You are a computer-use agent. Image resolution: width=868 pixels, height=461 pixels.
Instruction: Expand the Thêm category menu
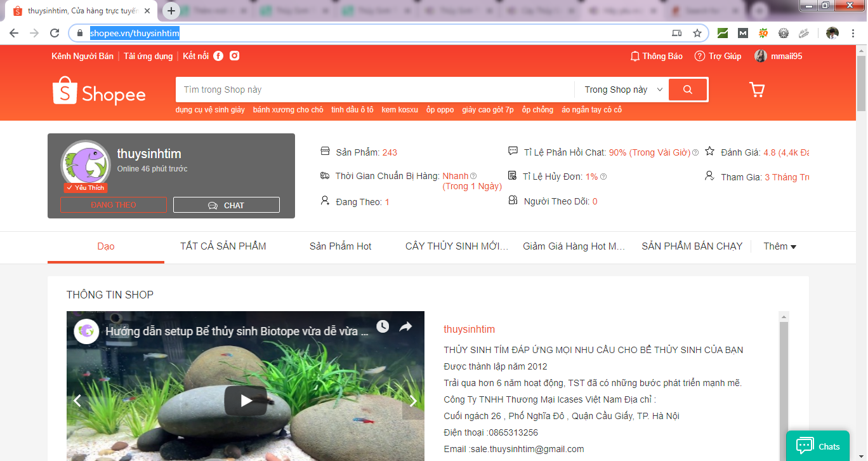tap(780, 246)
